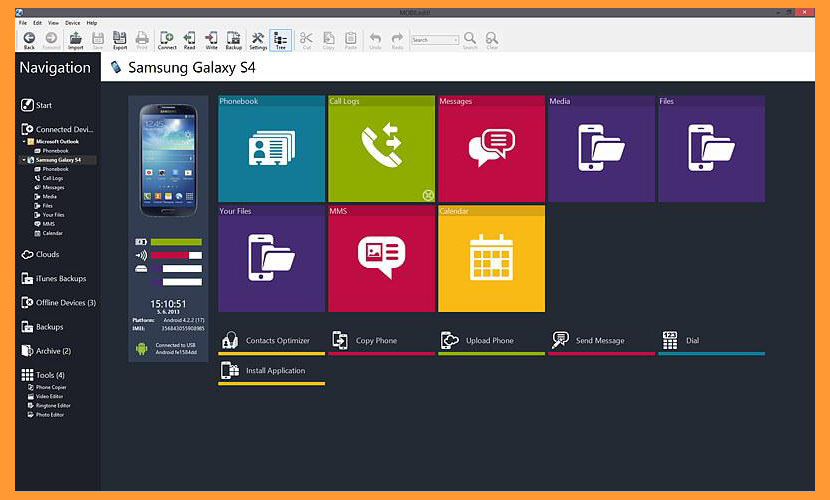Screen dimensions: 830x500
Task: Click the Upload Phone action
Action: click(x=492, y=341)
